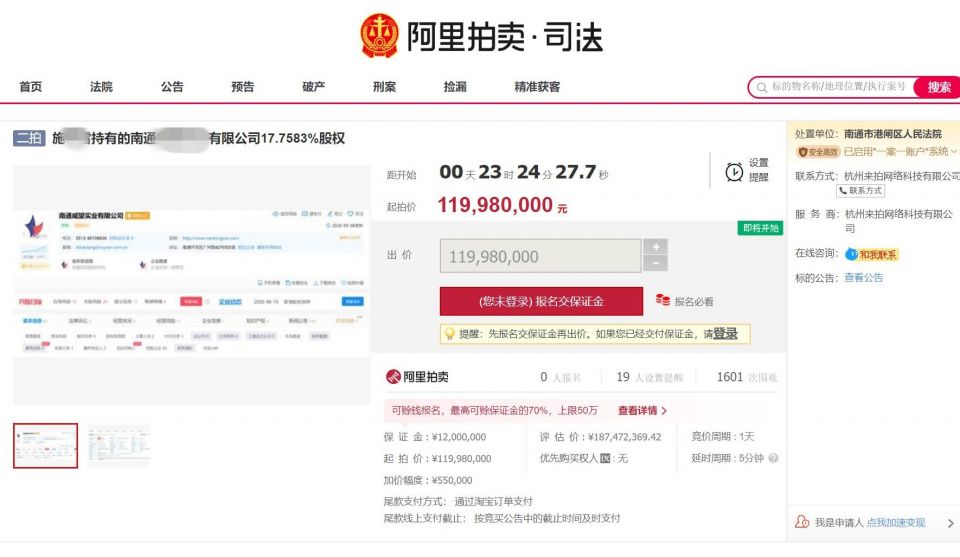Go to the 破产 navigation tab
Viewport: 960px width, 557px height.
[313, 87]
